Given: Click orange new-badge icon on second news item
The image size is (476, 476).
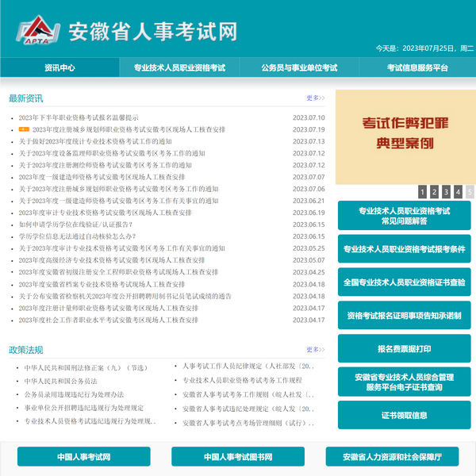Looking at the screenshot, I should [24, 129].
